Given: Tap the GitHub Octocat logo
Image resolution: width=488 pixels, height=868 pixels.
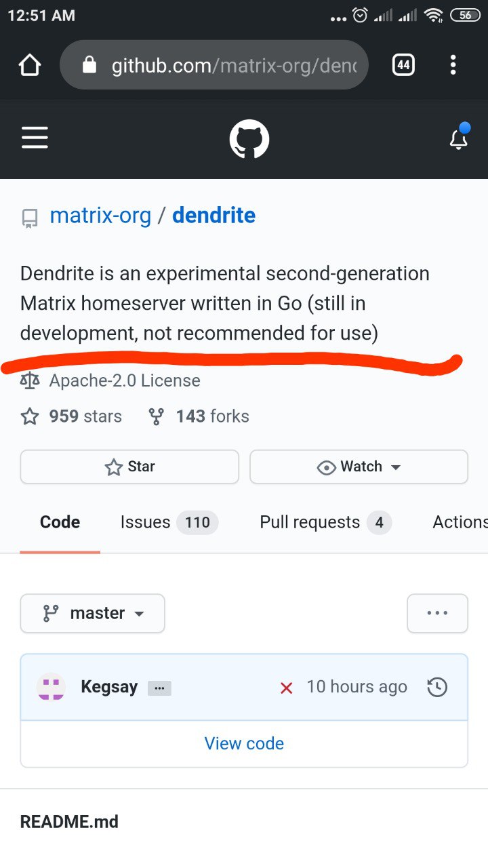Looking at the screenshot, I should (249, 139).
